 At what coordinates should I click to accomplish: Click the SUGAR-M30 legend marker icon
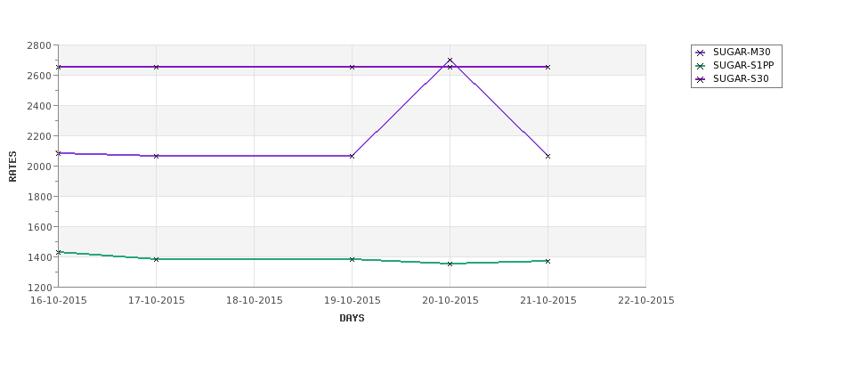(x=701, y=53)
